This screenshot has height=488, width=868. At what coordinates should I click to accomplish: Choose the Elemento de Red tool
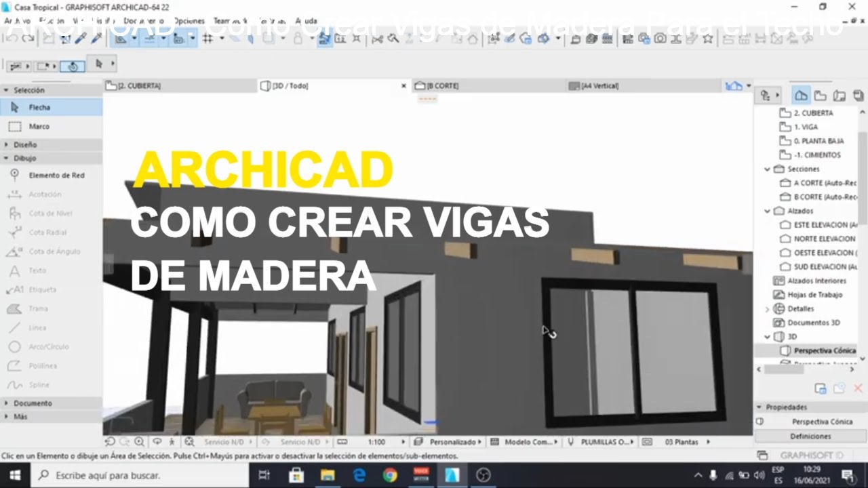(51, 175)
